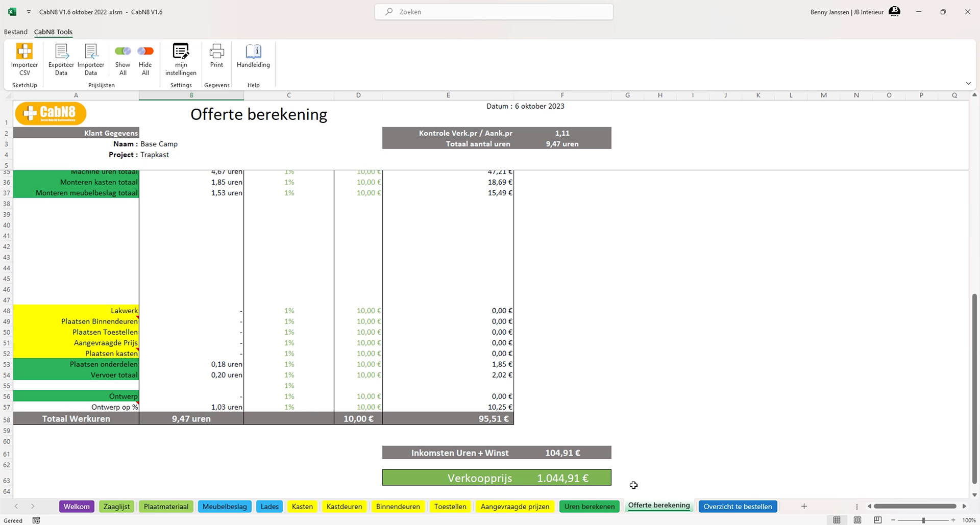The height and width of the screenshot is (525, 980).
Task: Click the Print icon
Action: (216, 56)
